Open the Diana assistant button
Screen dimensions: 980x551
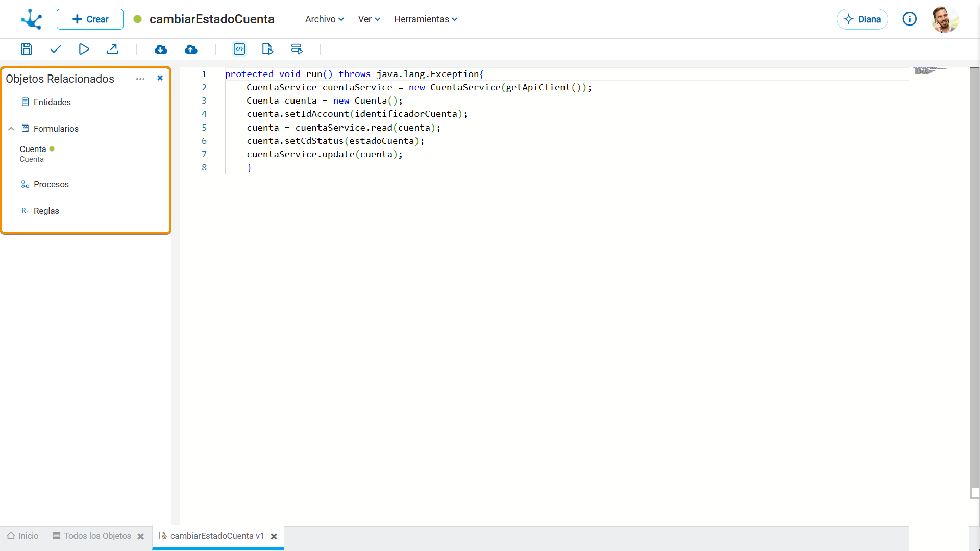point(862,19)
